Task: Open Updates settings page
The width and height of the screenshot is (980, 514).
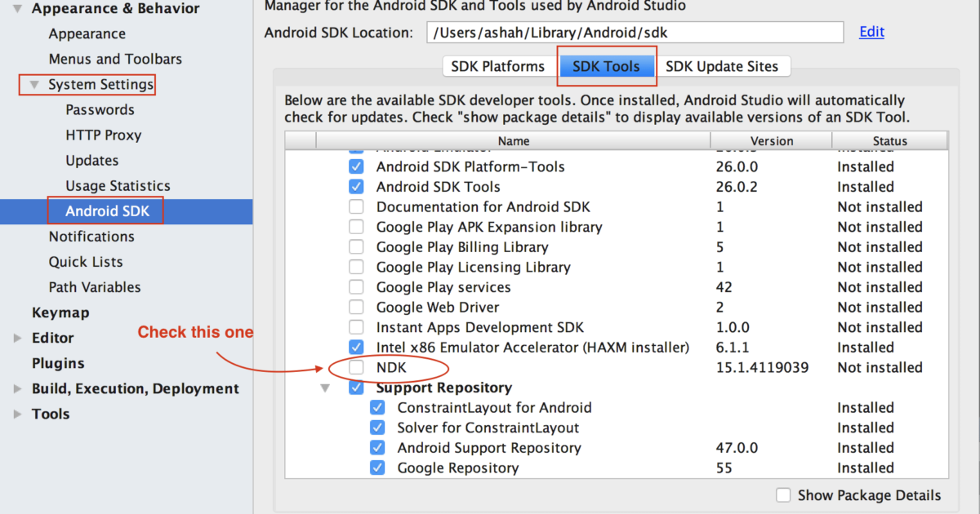Action: [x=91, y=161]
